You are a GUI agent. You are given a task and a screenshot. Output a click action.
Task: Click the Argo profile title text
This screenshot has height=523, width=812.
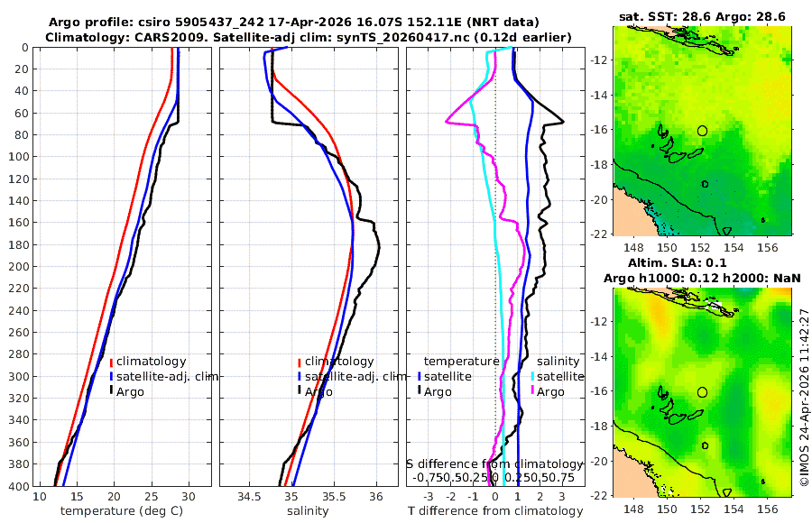coord(294,23)
